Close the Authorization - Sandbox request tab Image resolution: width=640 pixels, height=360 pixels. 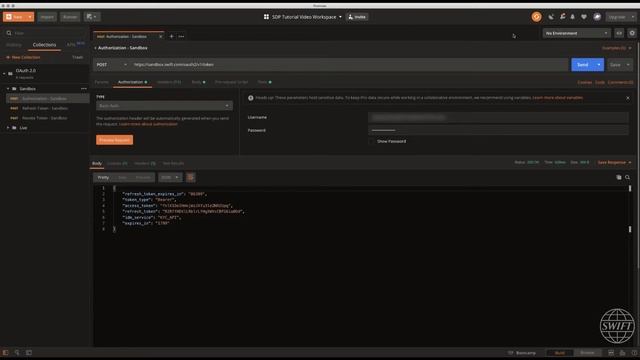point(160,36)
